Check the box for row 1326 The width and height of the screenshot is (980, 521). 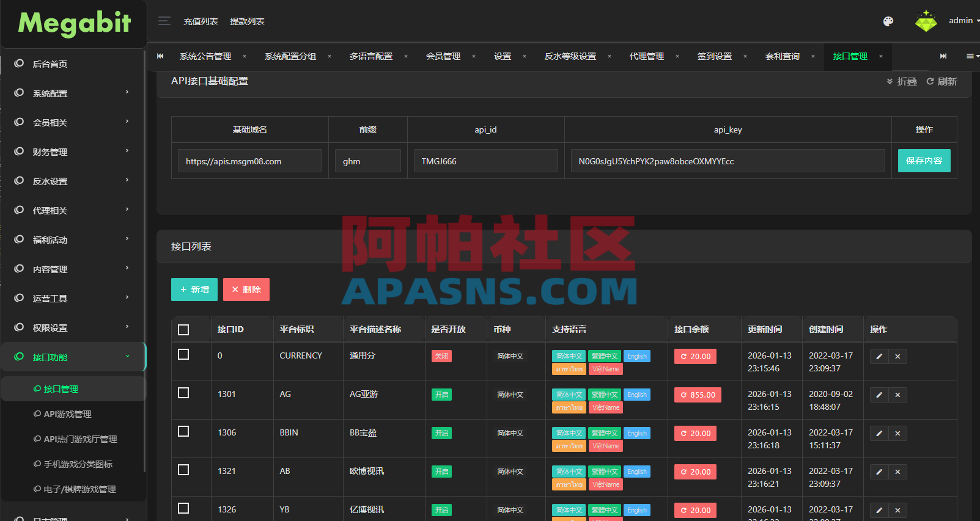coord(183,508)
